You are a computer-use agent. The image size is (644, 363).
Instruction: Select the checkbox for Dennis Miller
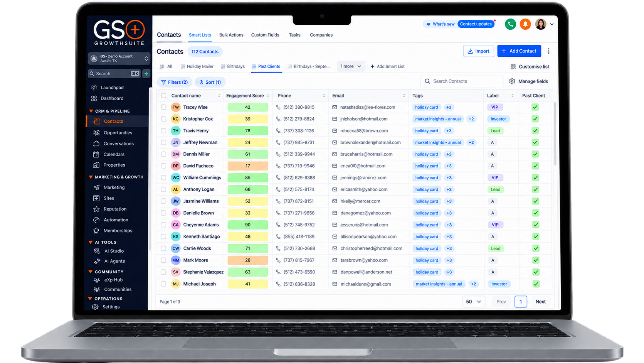tap(164, 154)
